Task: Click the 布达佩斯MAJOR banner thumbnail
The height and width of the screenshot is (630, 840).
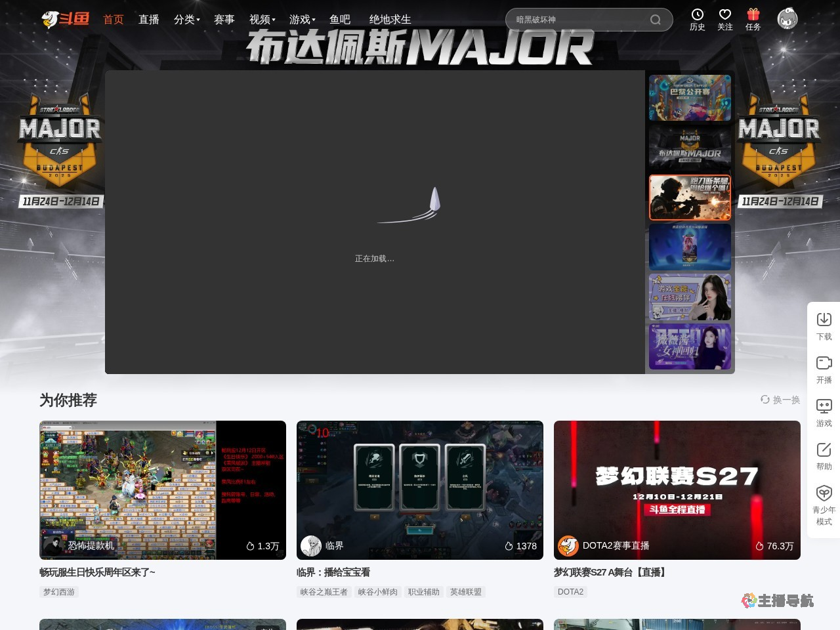Action: [690, 147]
